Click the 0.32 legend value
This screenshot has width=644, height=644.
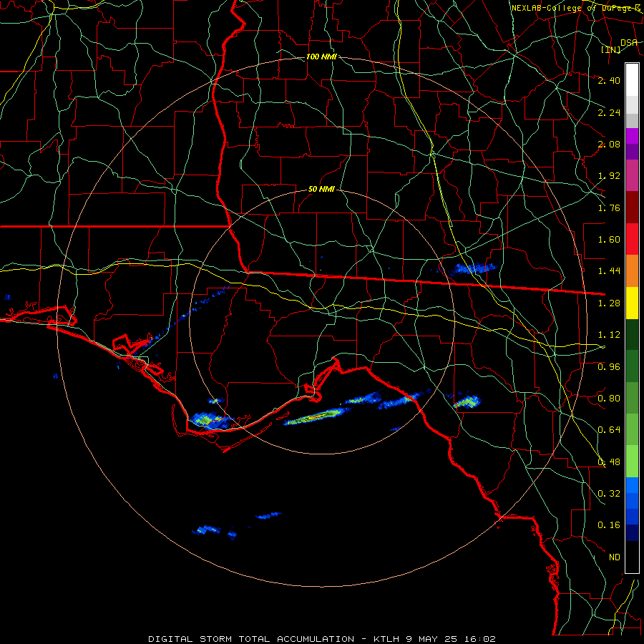pyautogui.click(x=609, y=494)
